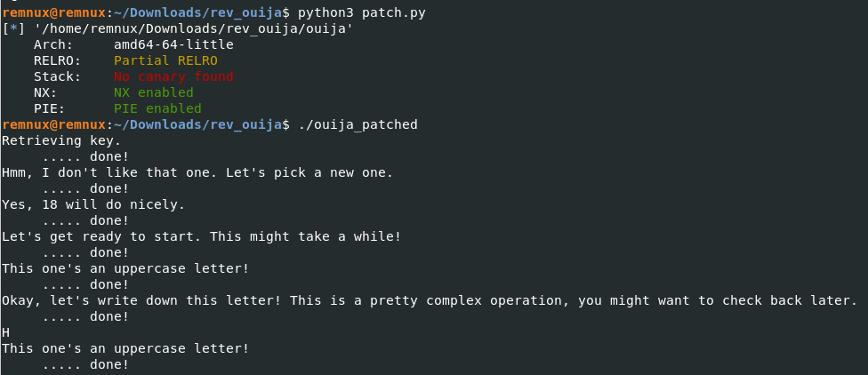
Task: Click "done!" directly below "Retrieving key."
Action: coord(109,156)
